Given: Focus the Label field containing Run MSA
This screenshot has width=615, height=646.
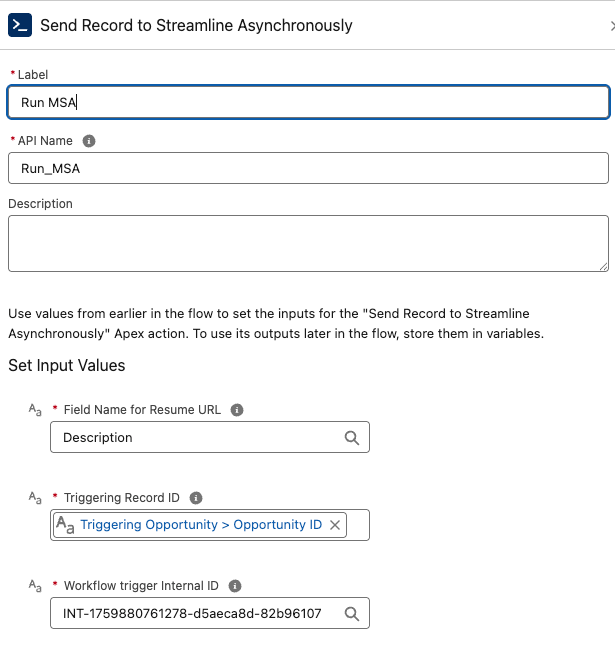Looking at the screenshot, I should pos(308,102).
